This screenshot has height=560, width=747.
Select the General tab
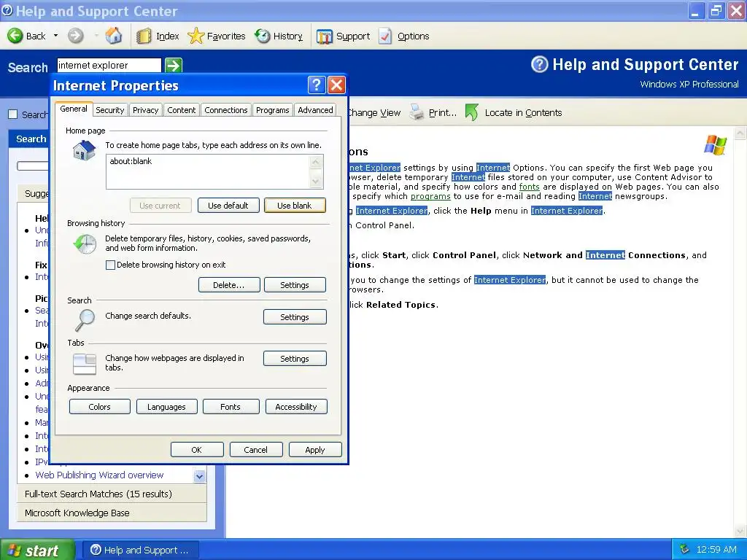coord(74,109)
